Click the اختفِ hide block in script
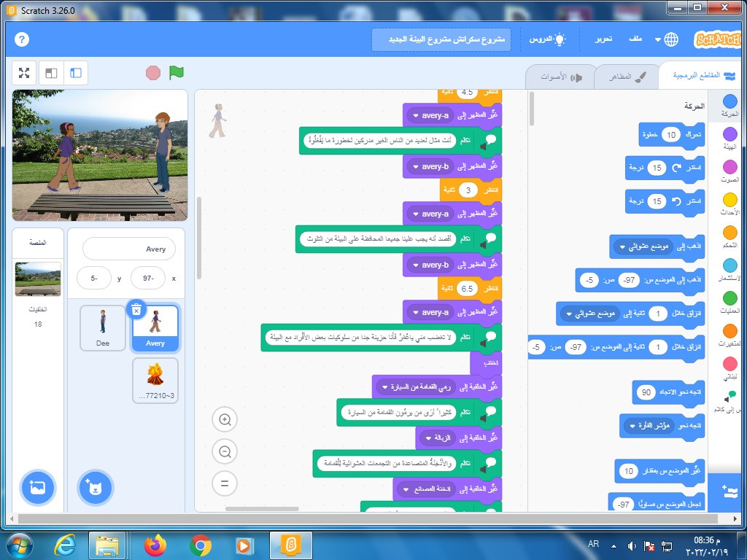Viewport: 747px width, 560px height. tap(486, 363)
